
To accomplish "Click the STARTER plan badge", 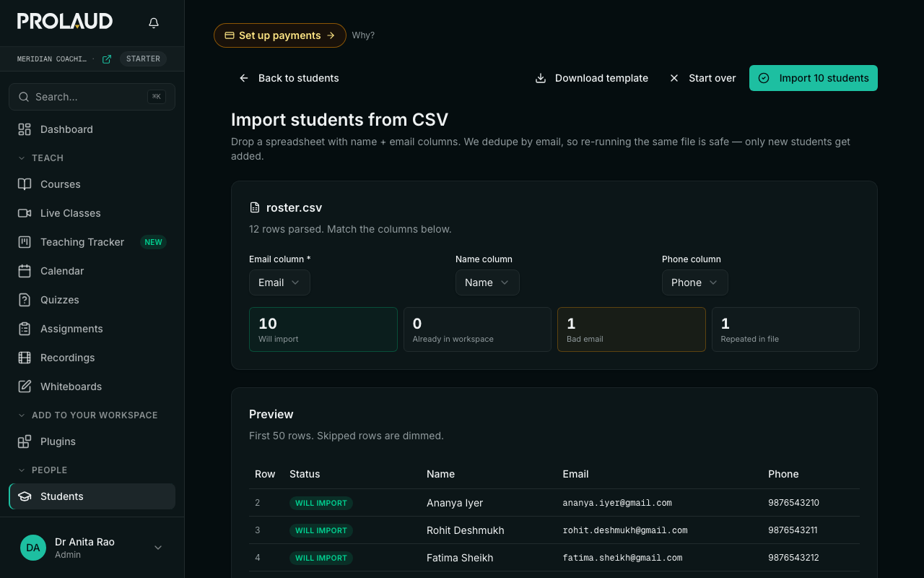I will [x=143, y=59].
